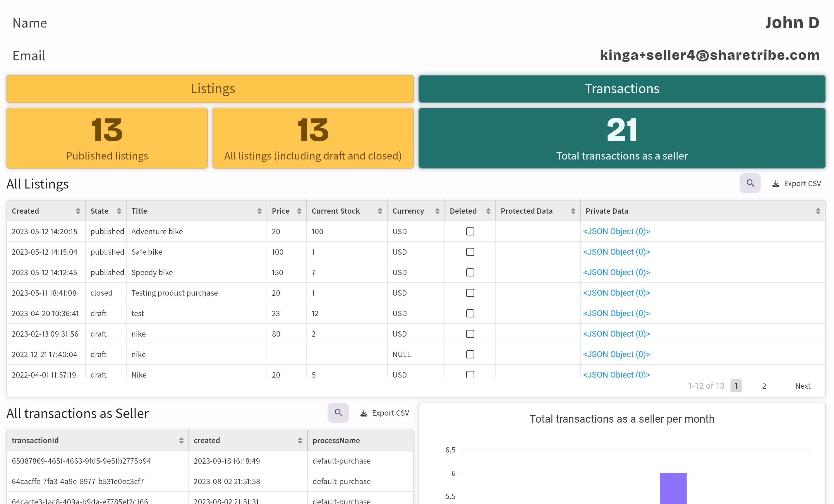Image resolution: width=834 pixels, height=504 pixels.
Task: Click the purple bar in monthly chart
Action: tap(673, 488)
